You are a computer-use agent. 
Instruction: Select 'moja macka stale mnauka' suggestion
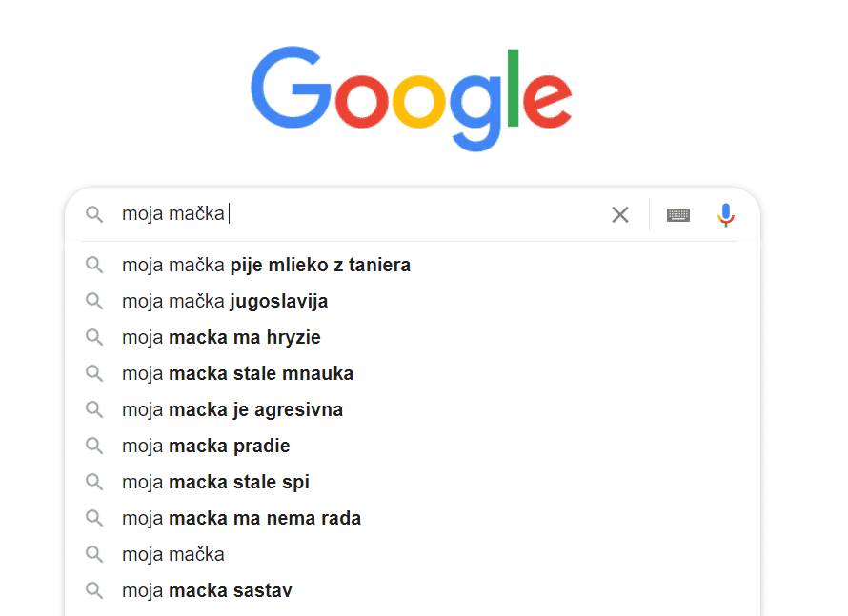(413, 373)
